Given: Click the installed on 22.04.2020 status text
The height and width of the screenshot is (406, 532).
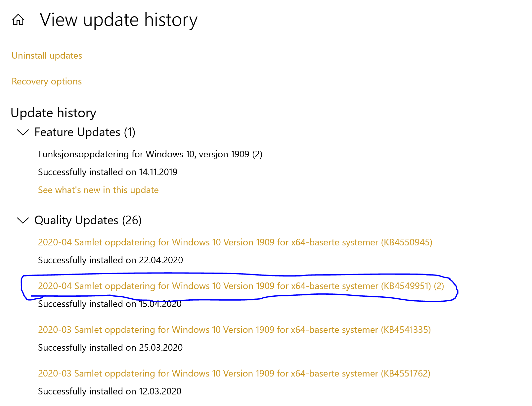Looking at the screenshot, I should point(110,260).
